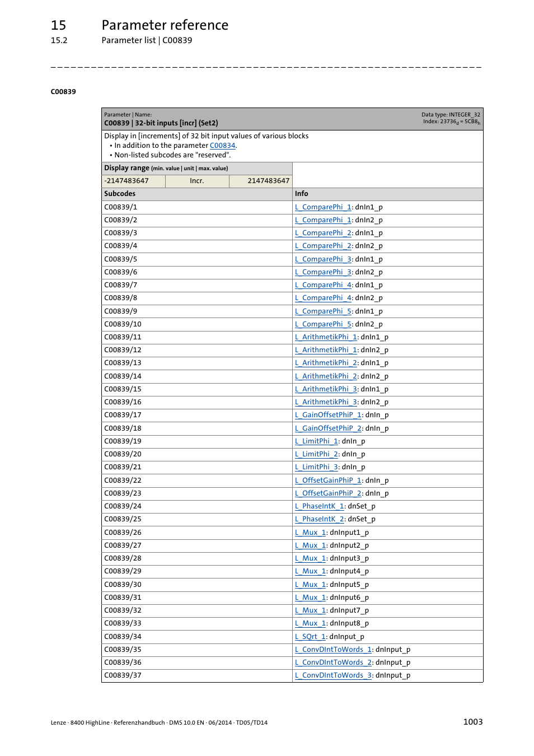Select subcode text C00839/34
The width and height of the screenshot is (534, 756).
(x=123, y=637)
